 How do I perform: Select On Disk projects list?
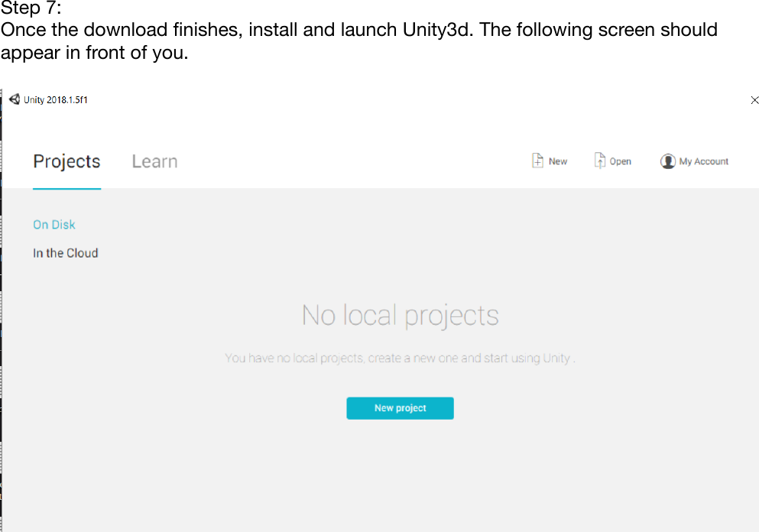(54, 225)
